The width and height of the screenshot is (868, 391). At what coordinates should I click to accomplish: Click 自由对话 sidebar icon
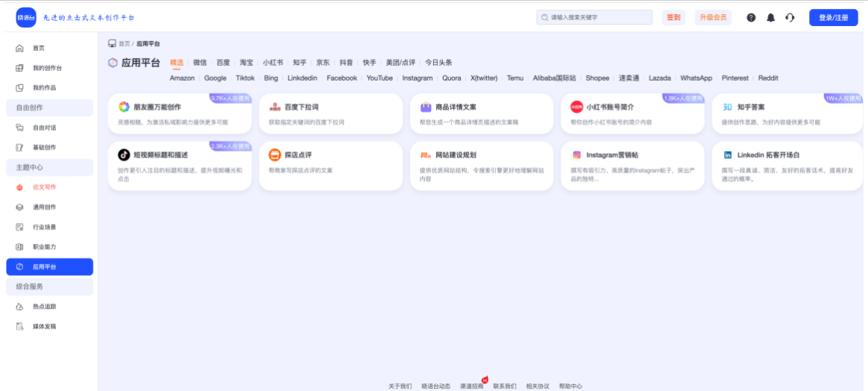click(20, 128)
